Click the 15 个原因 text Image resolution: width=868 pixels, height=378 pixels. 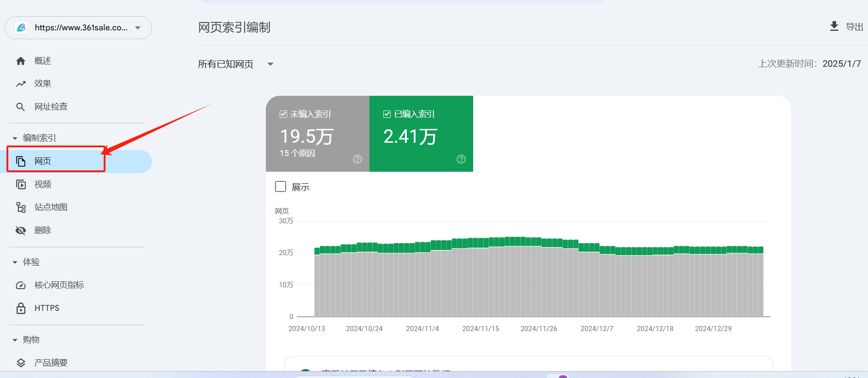click(297, 153)
